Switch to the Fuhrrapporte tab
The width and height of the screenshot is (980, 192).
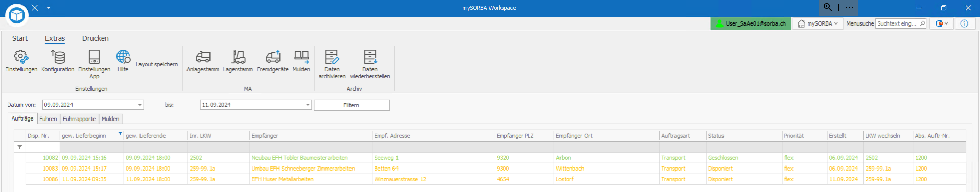coord(79,119)
